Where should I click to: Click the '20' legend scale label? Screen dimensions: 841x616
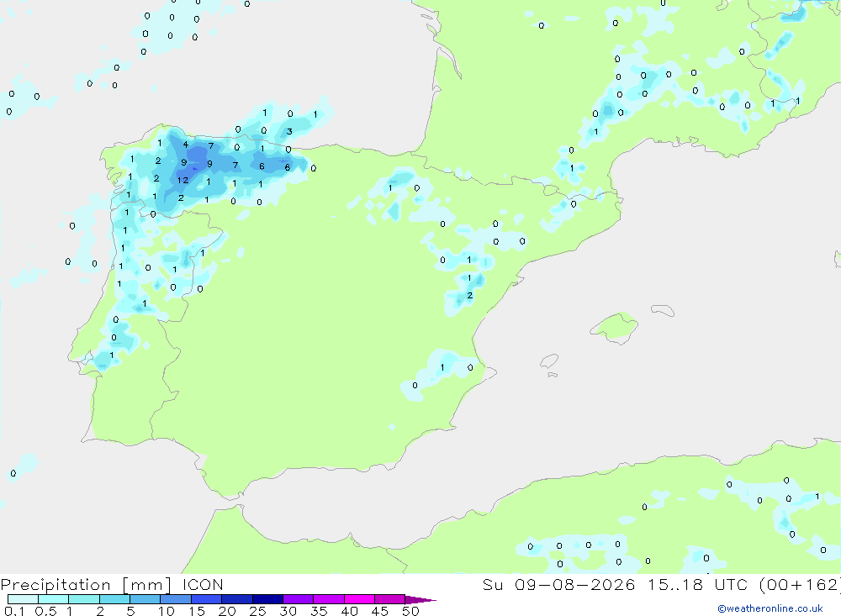coord(227,611)
